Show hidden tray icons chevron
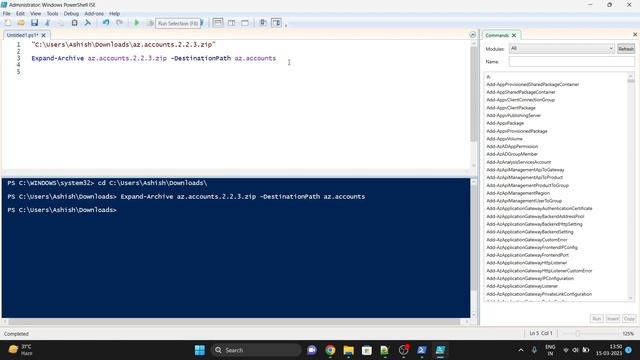640x360 pixels. [521, 350]
